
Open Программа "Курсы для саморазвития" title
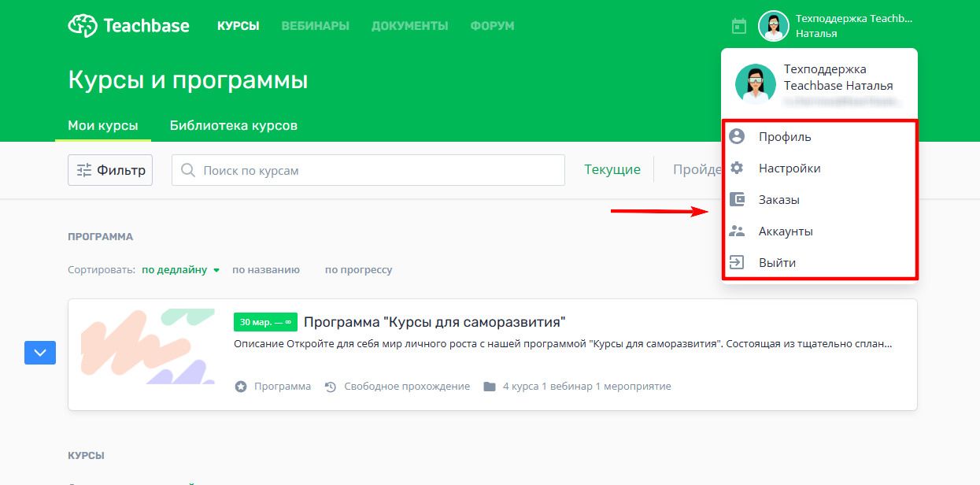click(435, 322)
